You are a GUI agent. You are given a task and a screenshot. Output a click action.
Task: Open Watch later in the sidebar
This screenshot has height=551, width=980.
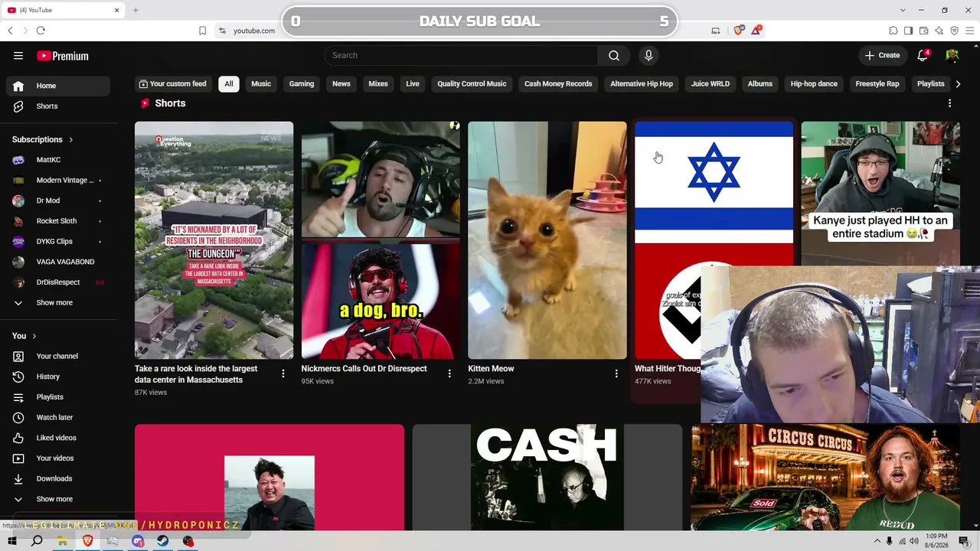point(60,417)
